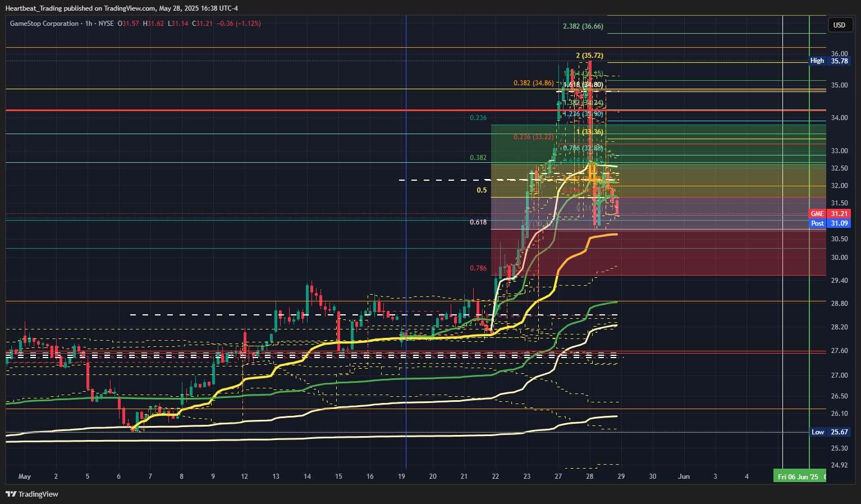The width and height of the screenshot is (861, 504).
Task: Click the L31.14 low value
Action: (x=178, y=24)
